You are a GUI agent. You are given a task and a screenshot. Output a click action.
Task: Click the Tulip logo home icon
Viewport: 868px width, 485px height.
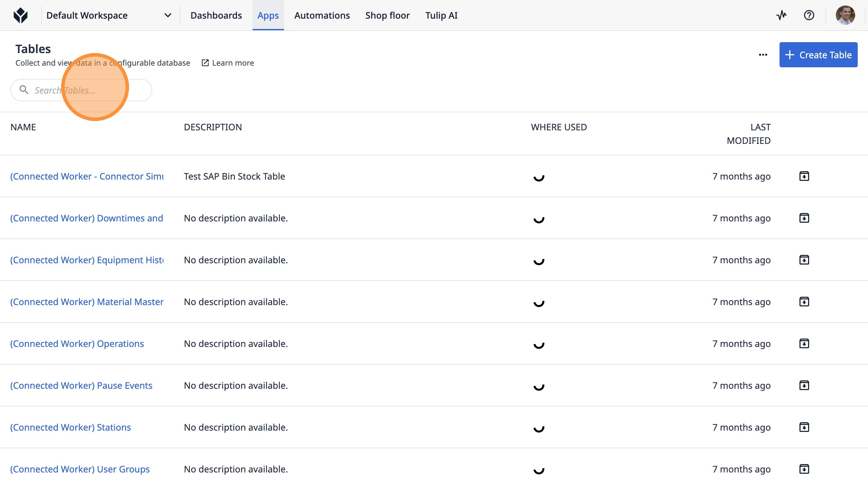21,15
